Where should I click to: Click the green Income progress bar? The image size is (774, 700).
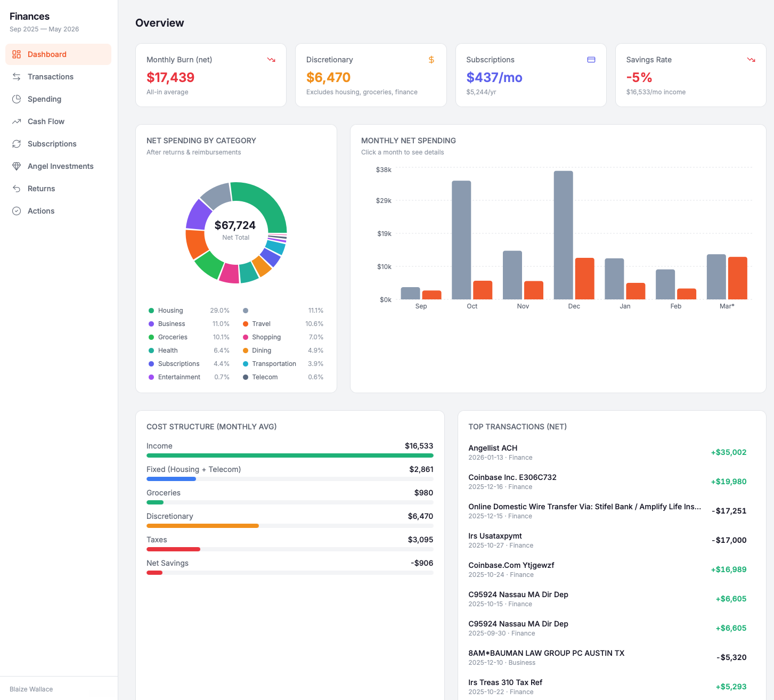click(x=290, y=455)
